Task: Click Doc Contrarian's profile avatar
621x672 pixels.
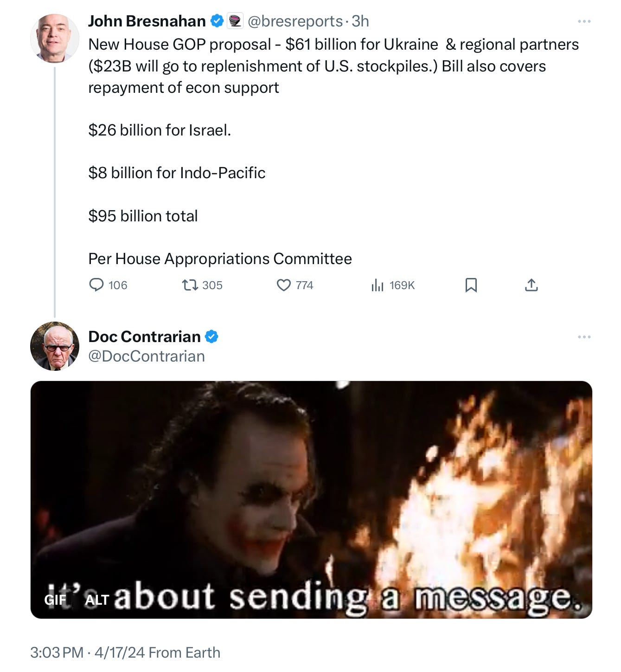Action: (x=55, y=346)
